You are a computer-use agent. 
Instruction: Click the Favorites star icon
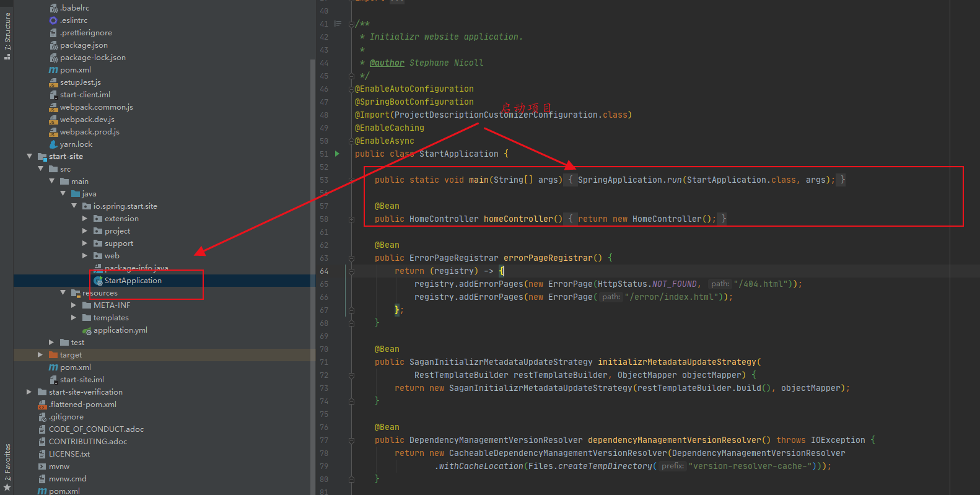[x=7, y=488]
